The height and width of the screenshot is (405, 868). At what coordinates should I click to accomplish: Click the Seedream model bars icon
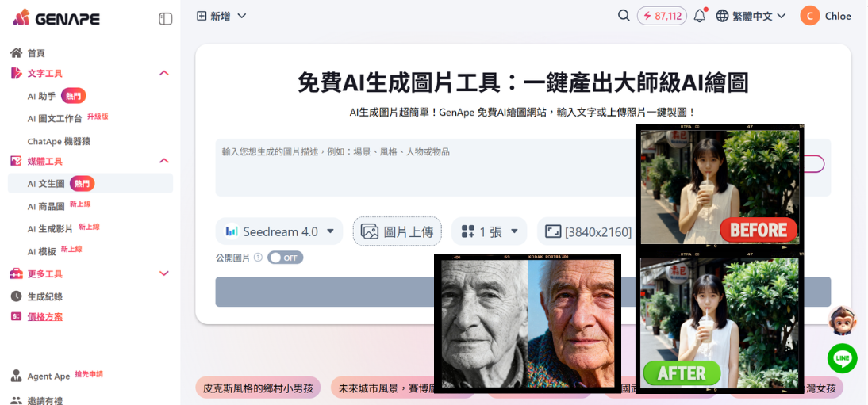click(232, 231)
